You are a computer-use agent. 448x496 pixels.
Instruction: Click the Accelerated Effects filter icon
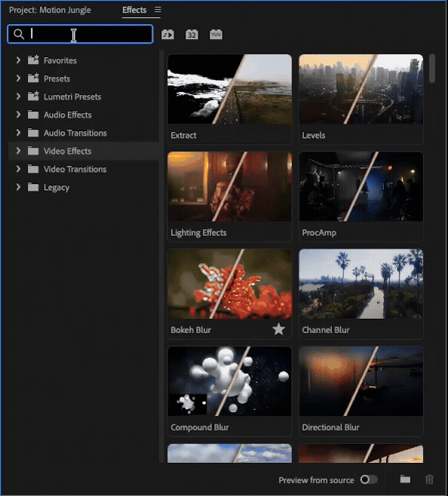[x=167, y=34]
